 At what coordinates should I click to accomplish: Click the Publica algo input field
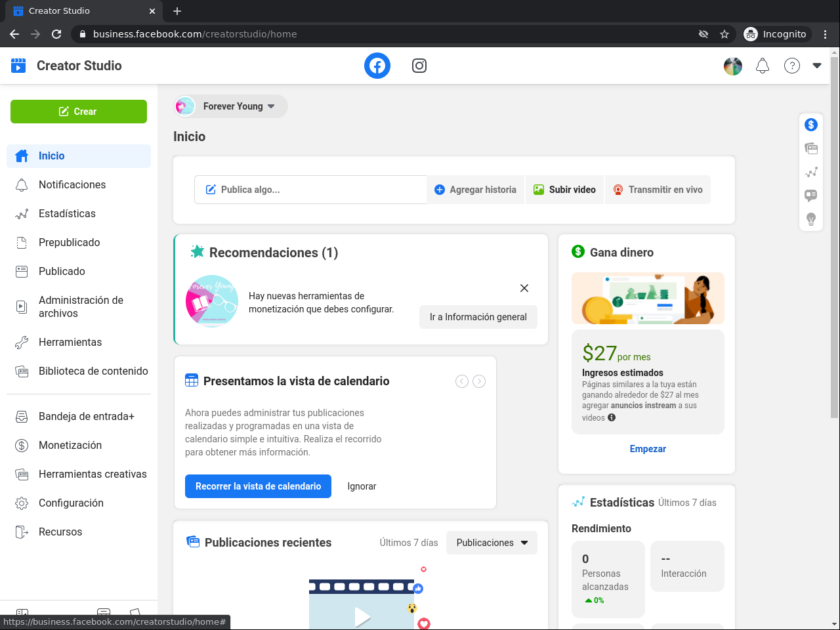coord(310,190)
